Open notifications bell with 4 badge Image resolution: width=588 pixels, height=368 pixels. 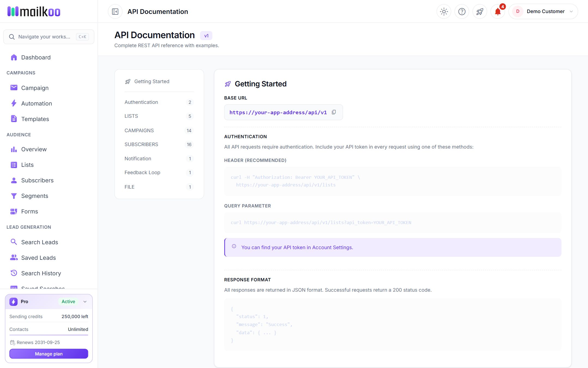click(x=498, y=11)
